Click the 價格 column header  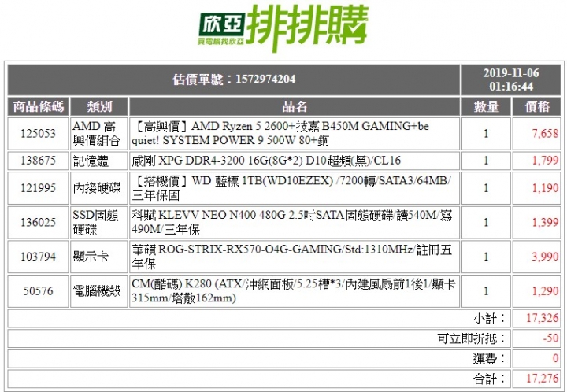coord(537,106)
